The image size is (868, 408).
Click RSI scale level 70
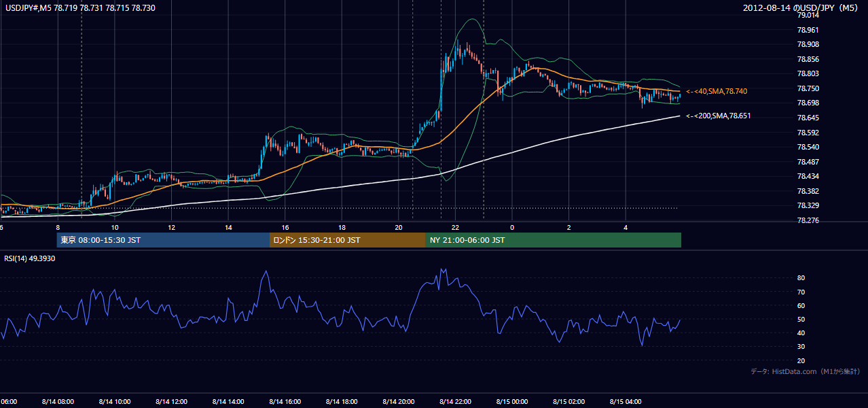point(801,292)
